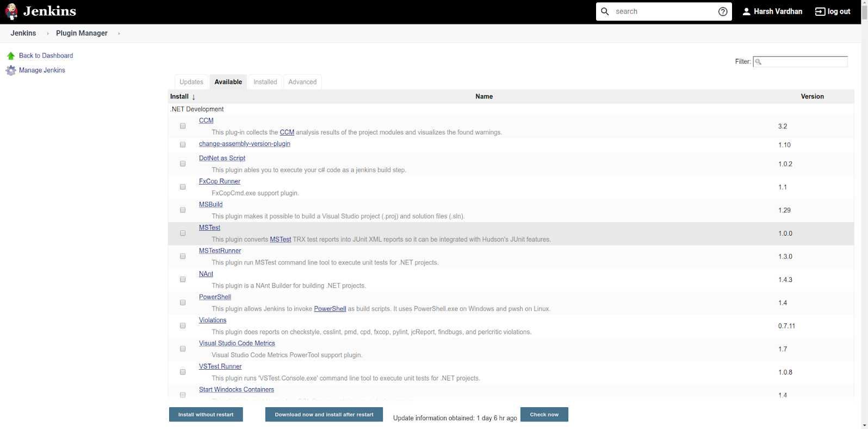The width and height of the screenshot is (868, 429).
Task: Click the Install column header text
Action: 179,96
